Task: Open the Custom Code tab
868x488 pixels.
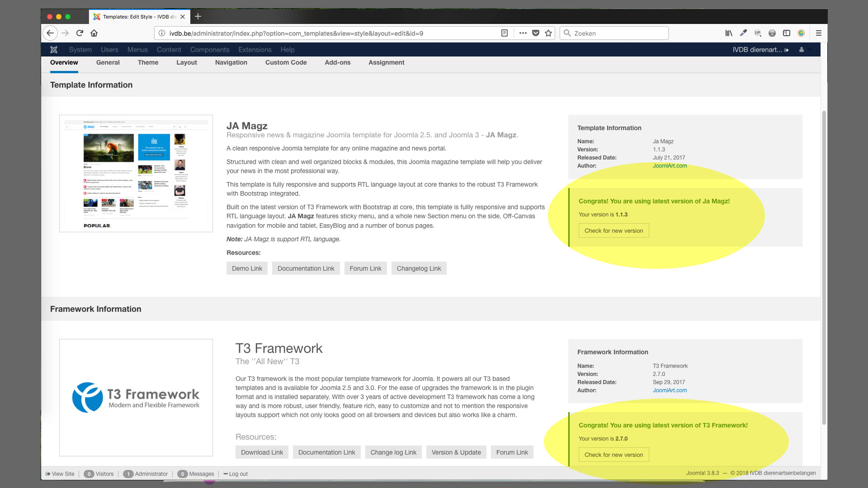Action: click(286, 62)
